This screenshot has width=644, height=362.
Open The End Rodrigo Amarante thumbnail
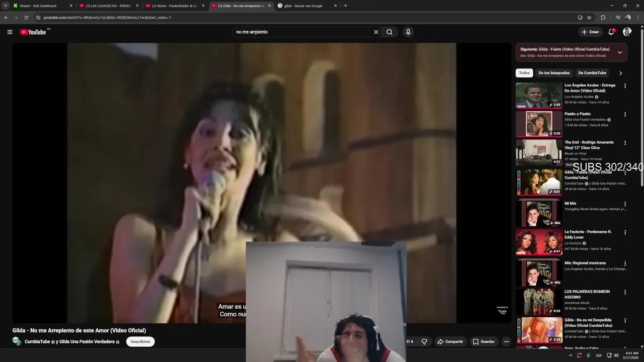tap(539, 152)
